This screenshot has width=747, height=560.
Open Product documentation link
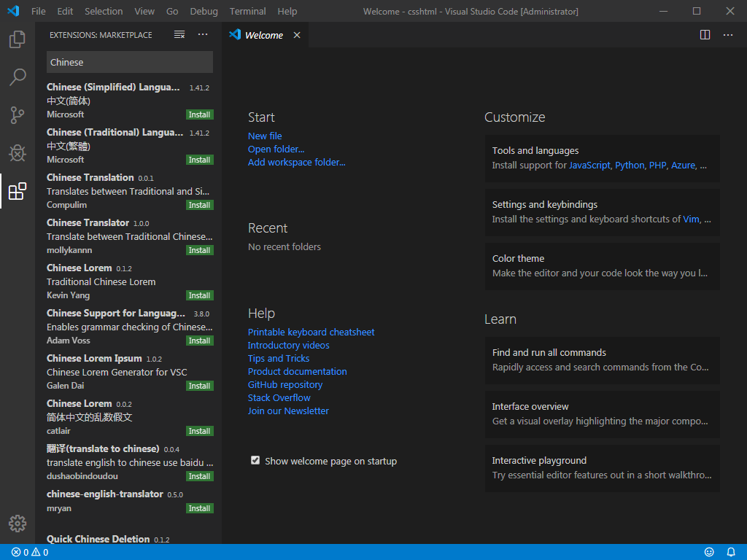298,371
